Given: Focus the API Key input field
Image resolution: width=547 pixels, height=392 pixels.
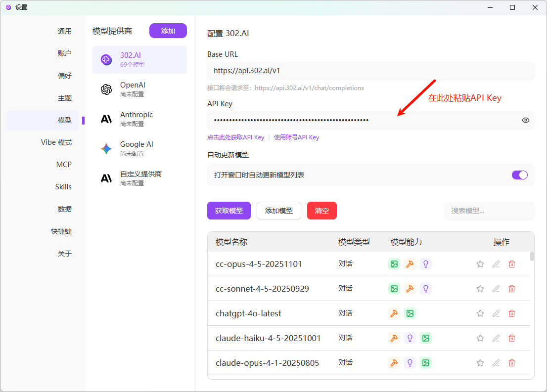Looking at the screenshot, I should pos(370,120).
